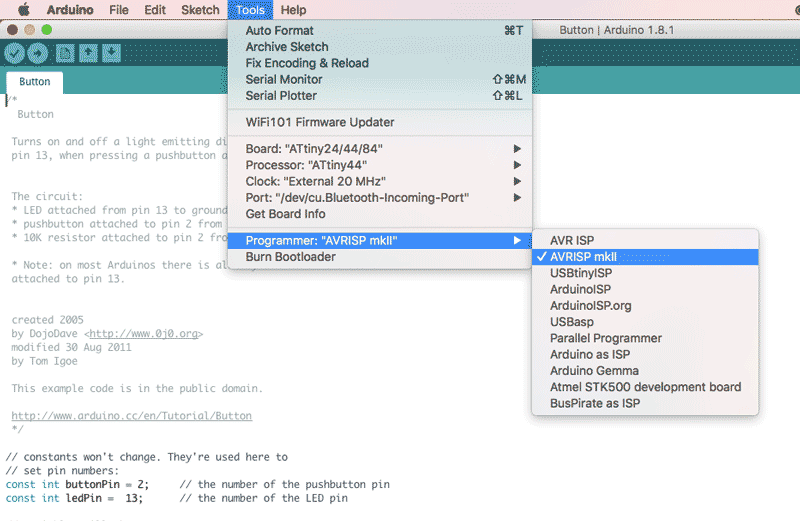Click the 'by Tom Igoe' comment line
This screenshot has height=521, width=800.
44,361
